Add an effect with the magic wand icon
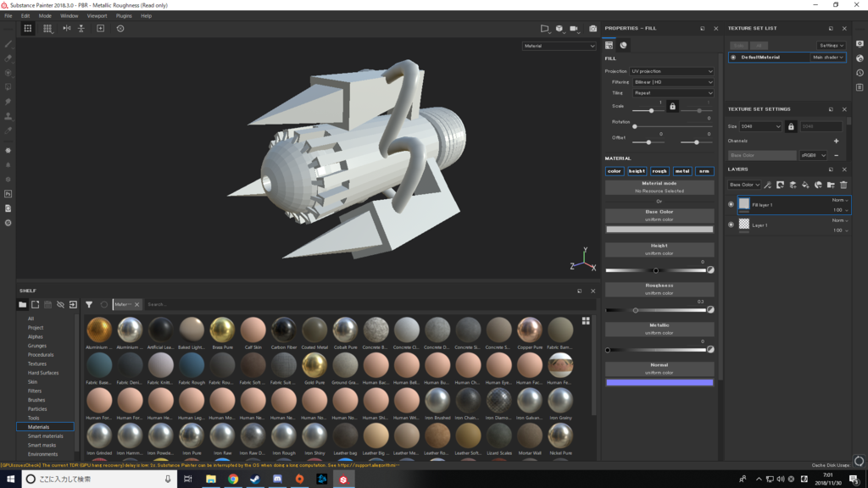Viewport: 868px width, 488px height. (767, 185)
